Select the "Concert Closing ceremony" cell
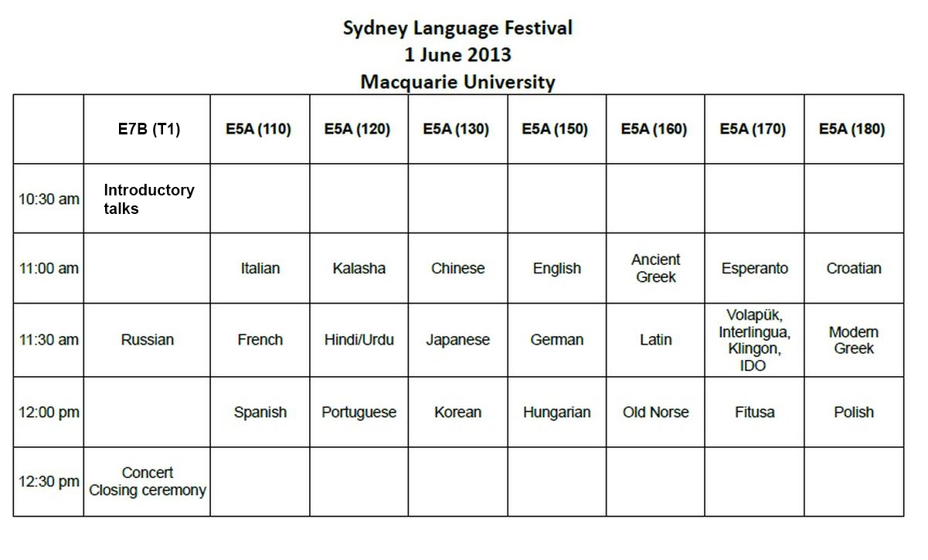Screen dimensions: 928x560 pyautogui.click(x=147, y=481)
